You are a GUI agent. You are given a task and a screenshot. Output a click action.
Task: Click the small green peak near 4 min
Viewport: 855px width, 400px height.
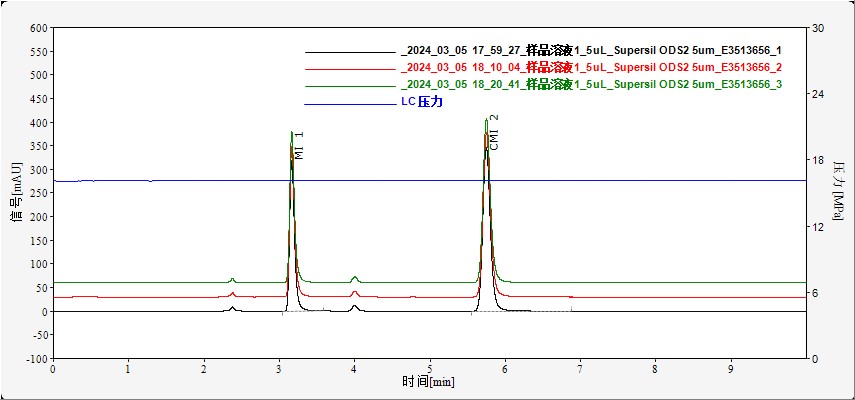coord(354,277)
